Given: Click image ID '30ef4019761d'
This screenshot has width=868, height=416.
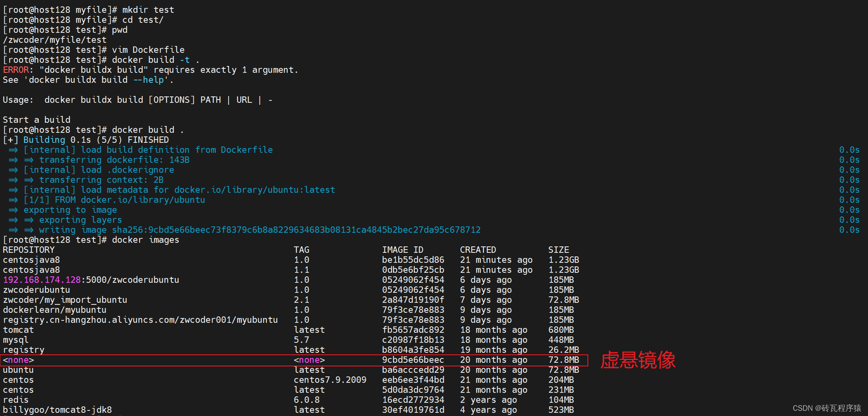Looking at the screenshot, I should coord(413,410).
